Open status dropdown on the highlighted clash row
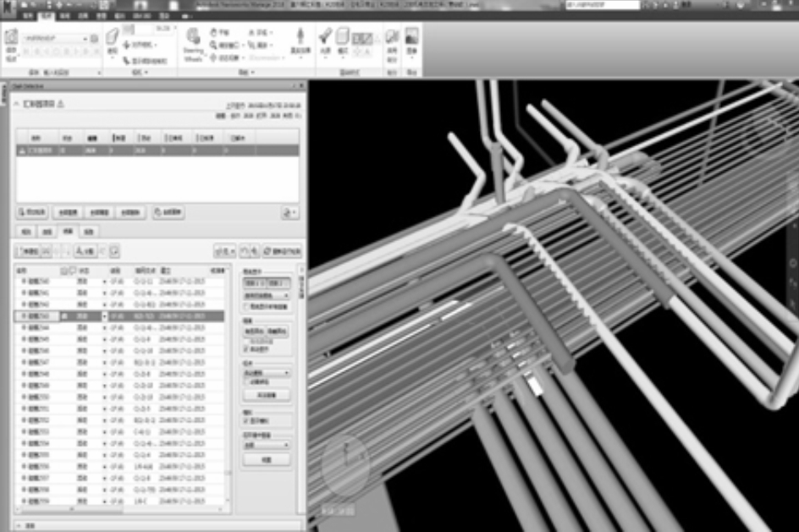Image resolution: width=799 pixels, height=532 pixels. (x=105, y=315)
